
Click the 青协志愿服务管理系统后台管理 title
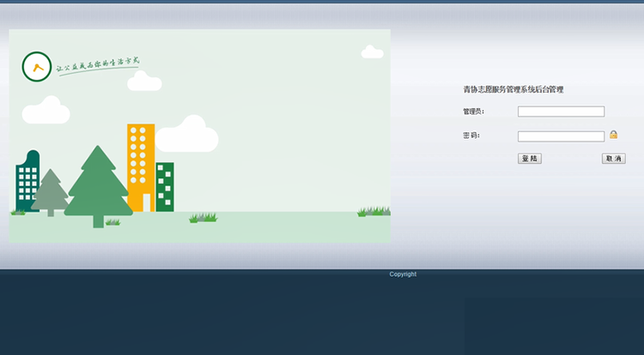513,89
